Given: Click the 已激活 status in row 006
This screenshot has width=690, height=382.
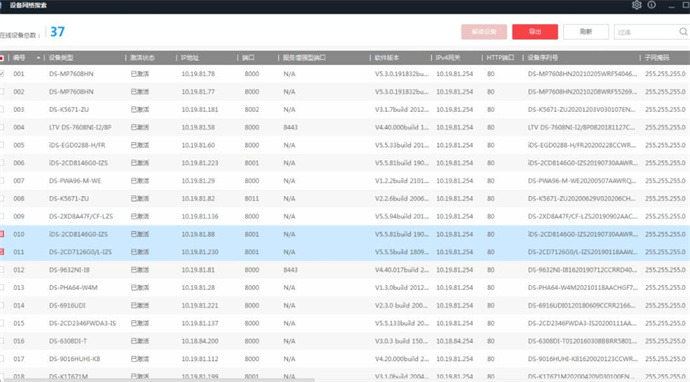Looking at the screenshot, I should point(140,163).
